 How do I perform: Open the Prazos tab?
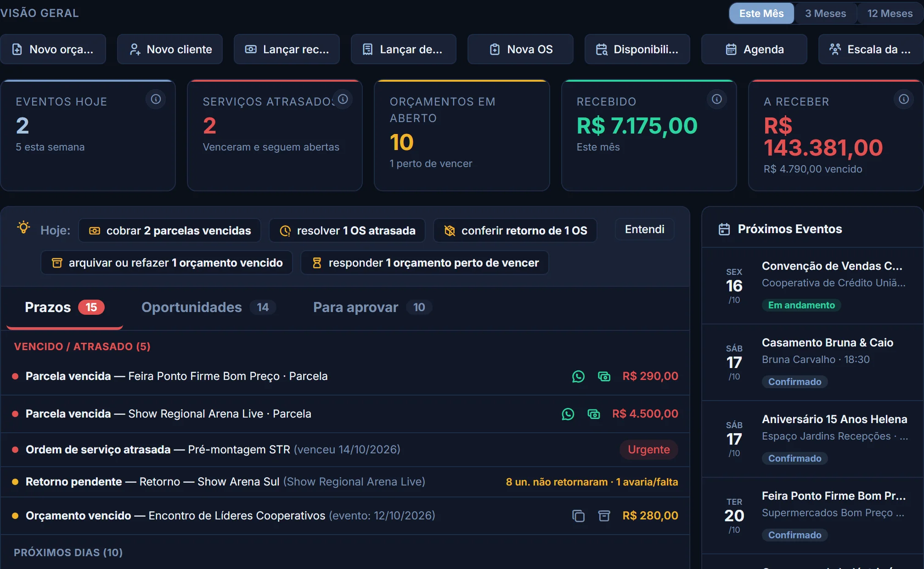coord(65,307)
